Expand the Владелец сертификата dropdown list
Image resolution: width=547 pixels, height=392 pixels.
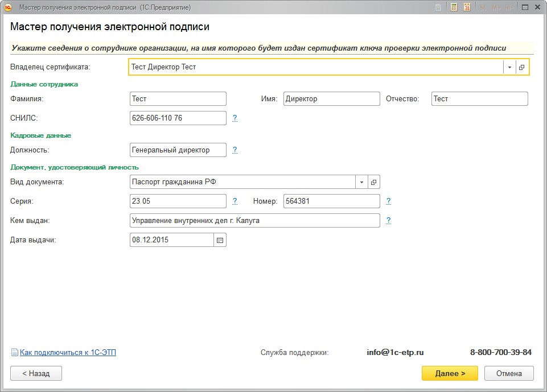tap(509, 67)
